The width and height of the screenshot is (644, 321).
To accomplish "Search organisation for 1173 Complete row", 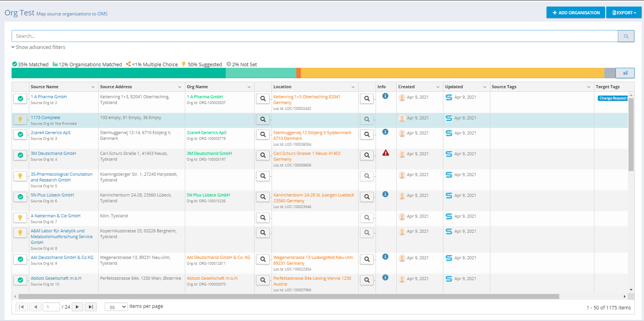I will pos(263,119).
